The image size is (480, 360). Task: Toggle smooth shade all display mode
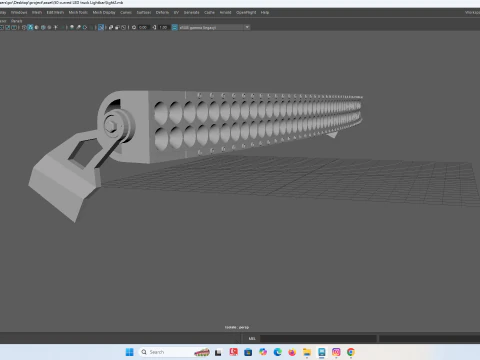(30, 27)
